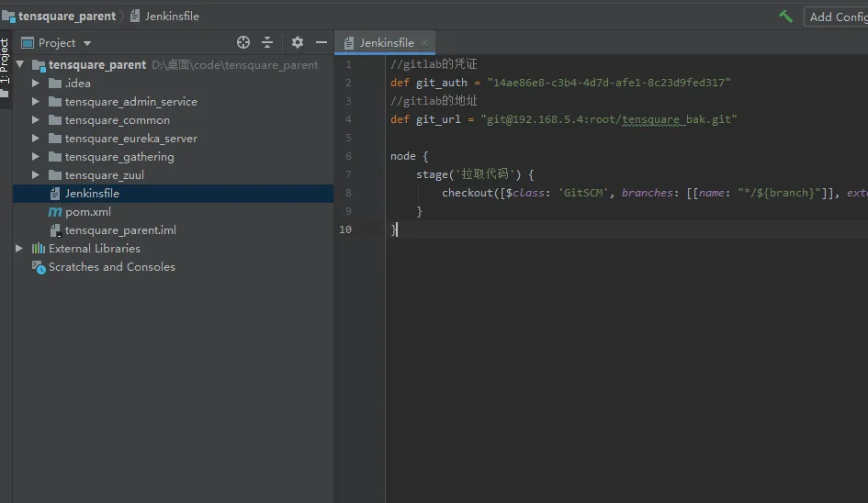The height and width of the screenshot is (503, 868).
Task: Expand the tensquare_admin_service module
Action: coord(36,102)
